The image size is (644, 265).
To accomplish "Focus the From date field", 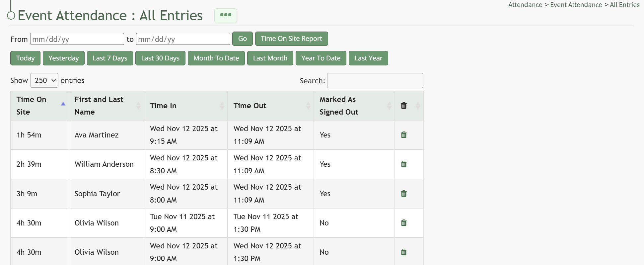I will 77,39.
